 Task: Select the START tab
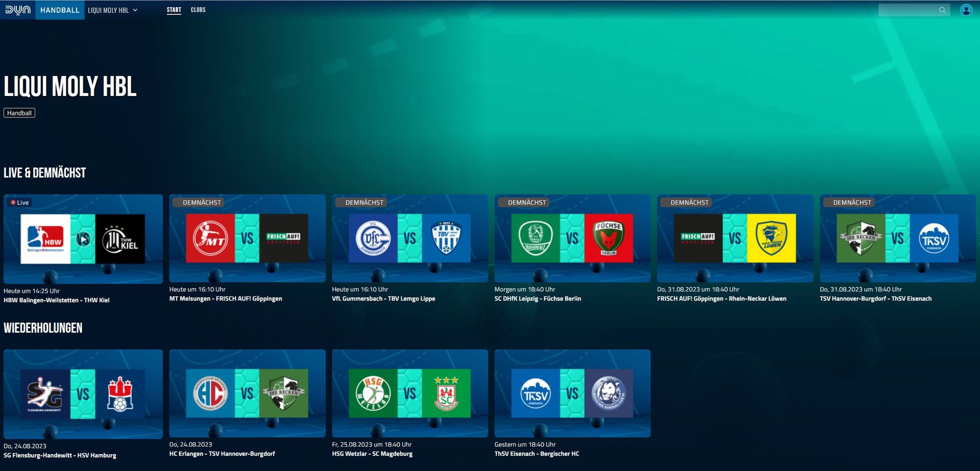(174, 10)
